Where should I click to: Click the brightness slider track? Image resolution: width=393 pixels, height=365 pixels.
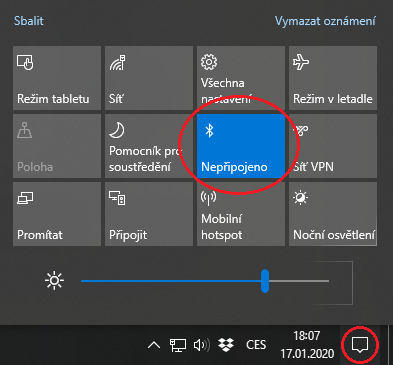[x=205, y=281]
